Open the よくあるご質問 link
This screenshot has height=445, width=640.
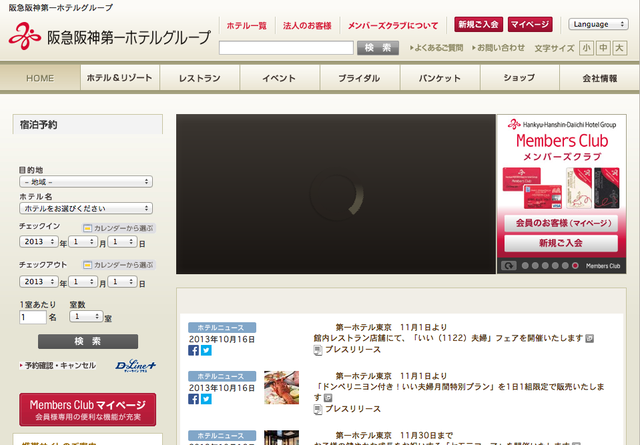point(436,48)
